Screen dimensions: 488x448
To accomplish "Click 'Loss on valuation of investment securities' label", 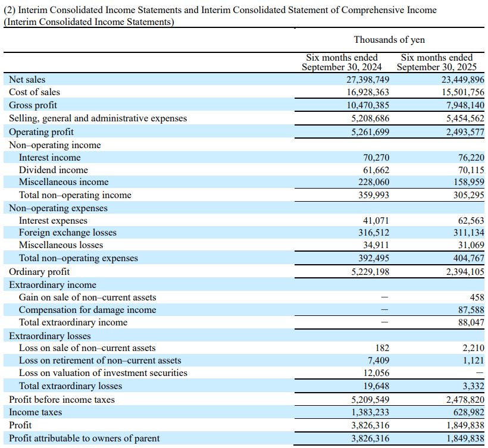I will pos(103,373).
